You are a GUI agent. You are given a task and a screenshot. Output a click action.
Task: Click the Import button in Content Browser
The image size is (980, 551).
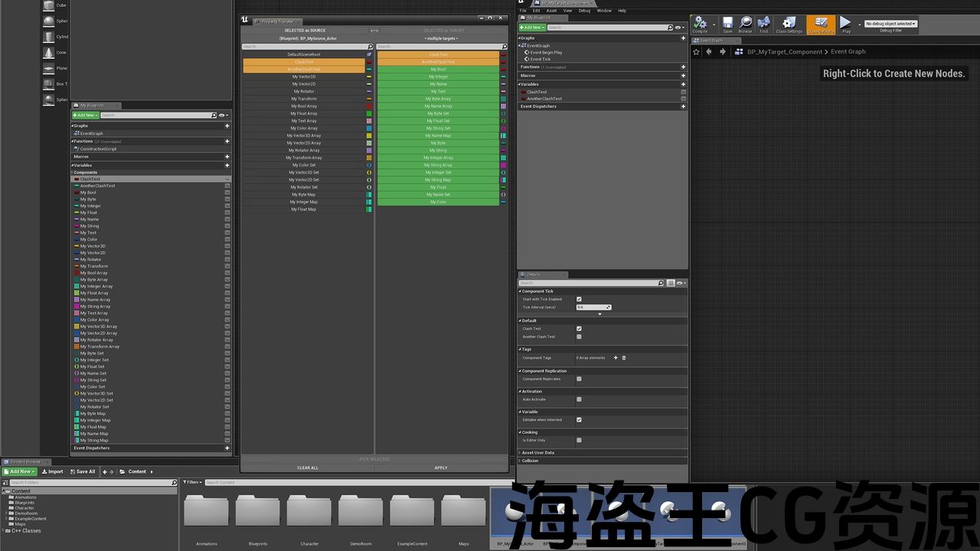52,471
